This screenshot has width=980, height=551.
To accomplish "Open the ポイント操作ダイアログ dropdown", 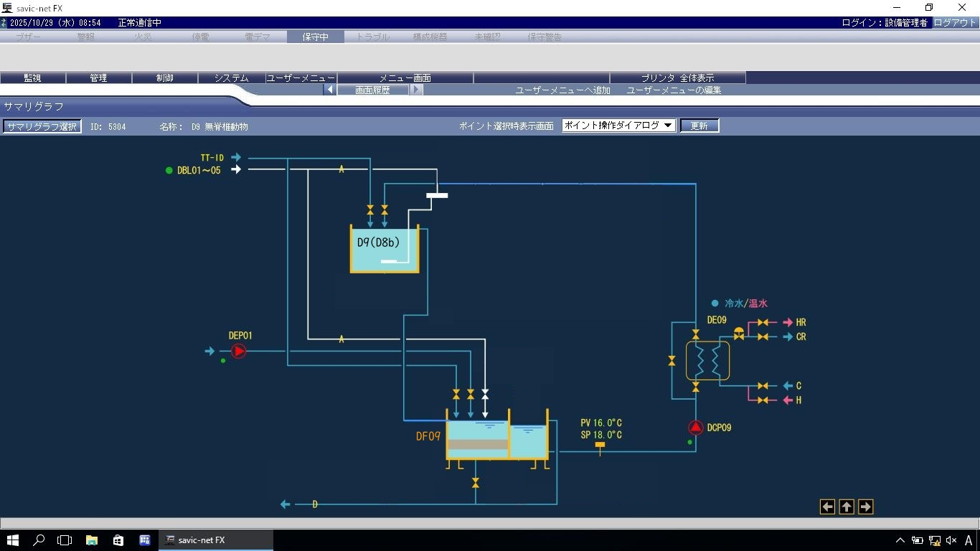I will pyautogui.click(x=618, y=126).
